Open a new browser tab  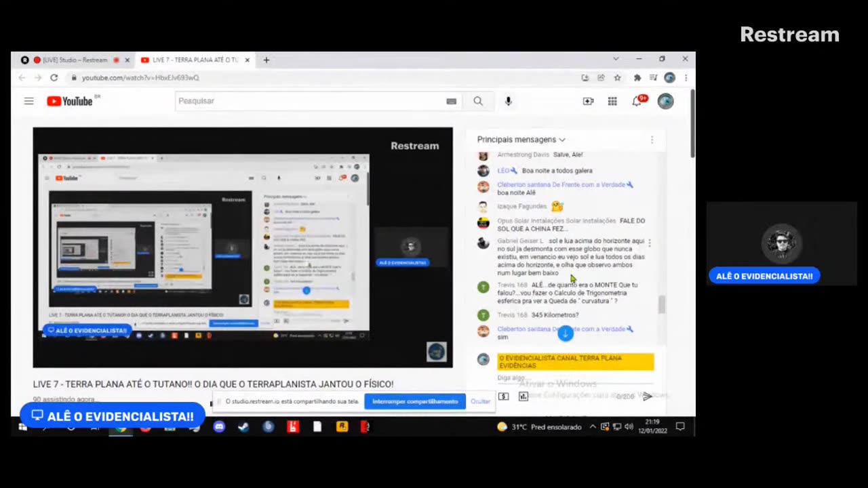point(266,60)
